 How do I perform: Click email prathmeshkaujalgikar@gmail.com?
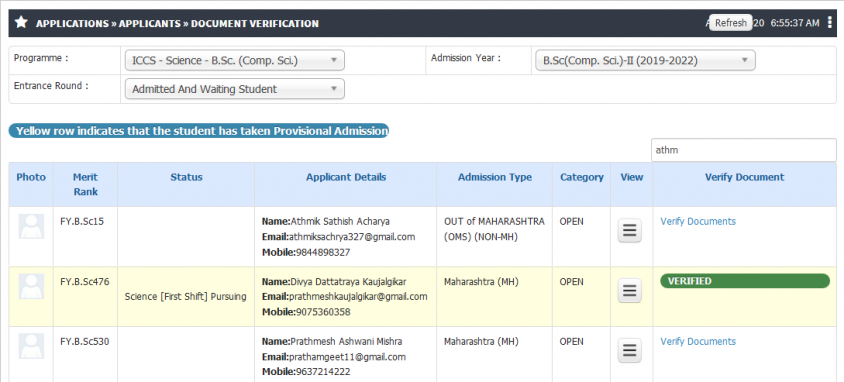(358, 296)
